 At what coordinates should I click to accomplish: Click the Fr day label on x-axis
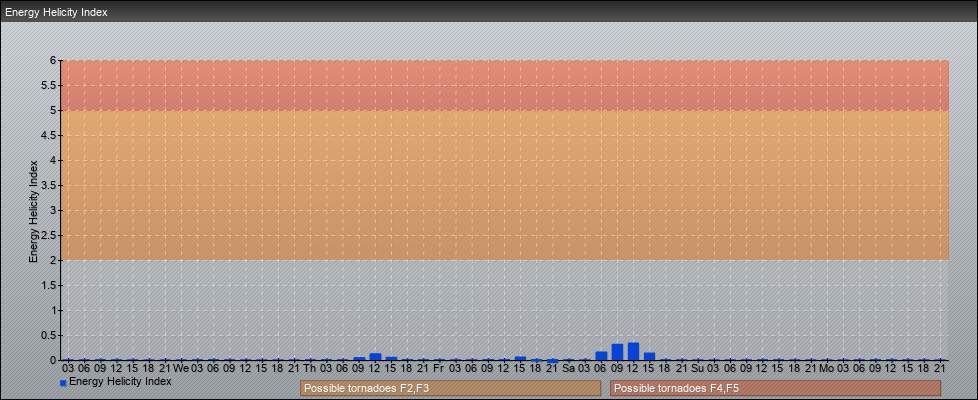tap(438, 369)
